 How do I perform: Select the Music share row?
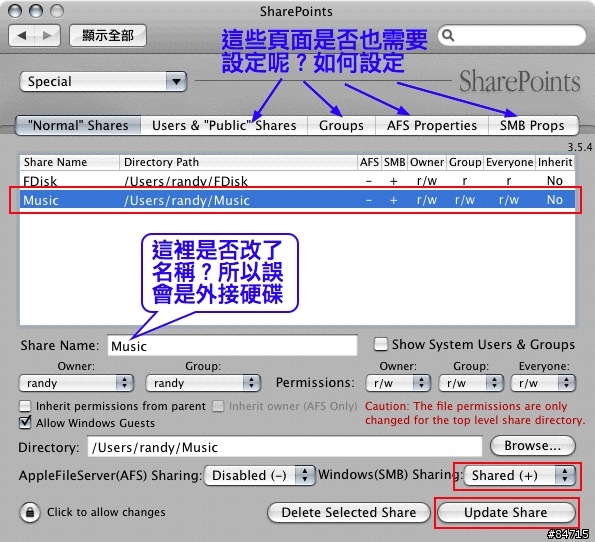tap(297, 200)
